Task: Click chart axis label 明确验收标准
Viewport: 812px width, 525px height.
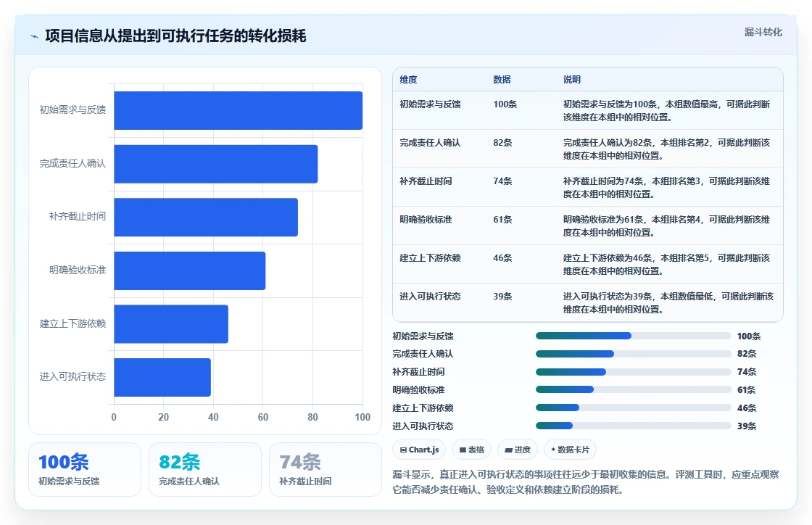Action: [77, 270]
